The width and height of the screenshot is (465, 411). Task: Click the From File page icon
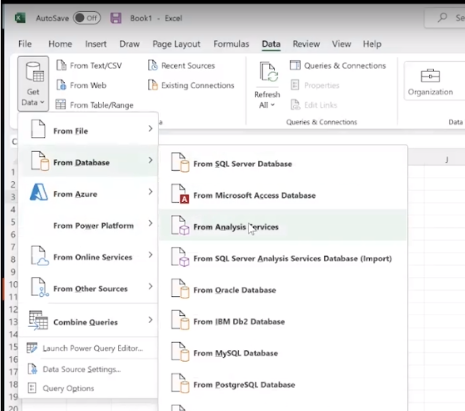pyautogui.click(x=38, y=129)
